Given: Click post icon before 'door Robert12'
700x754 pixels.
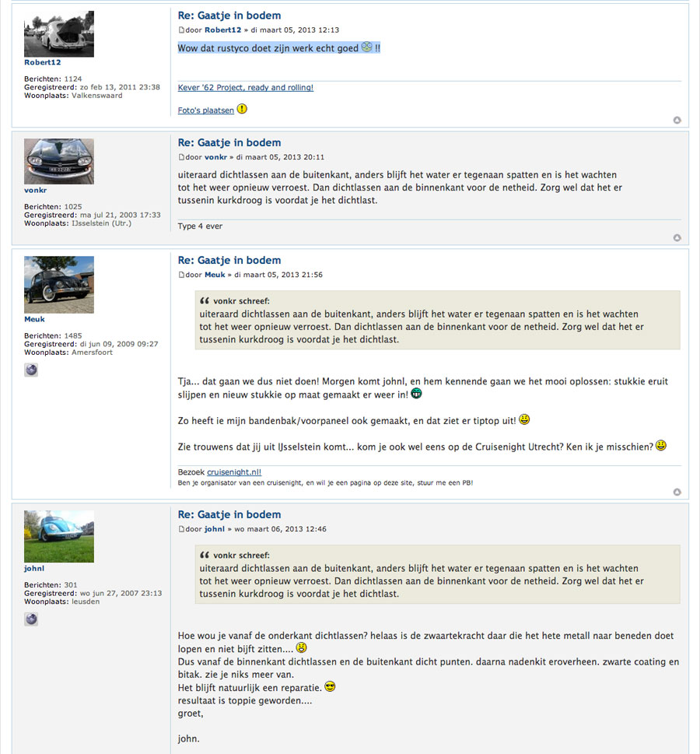Looking at the screenshot, I should coord(181,30).
